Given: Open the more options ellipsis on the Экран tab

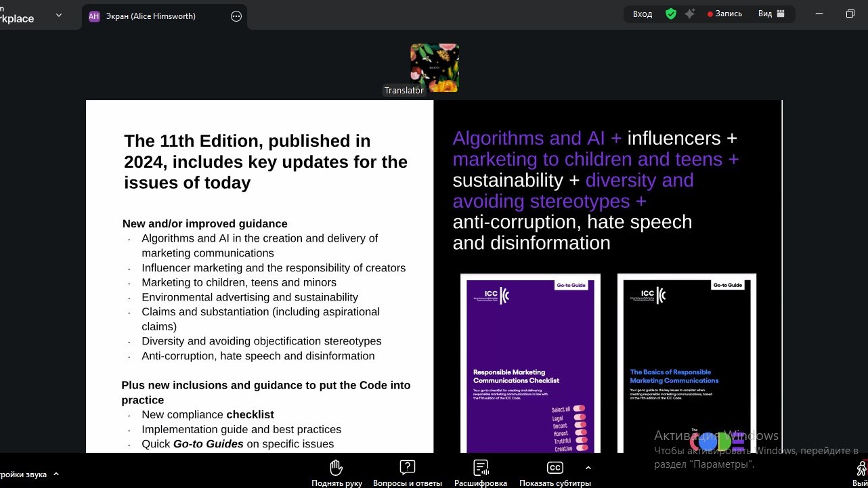Looking at the screenshot, I should pos(236,17).
